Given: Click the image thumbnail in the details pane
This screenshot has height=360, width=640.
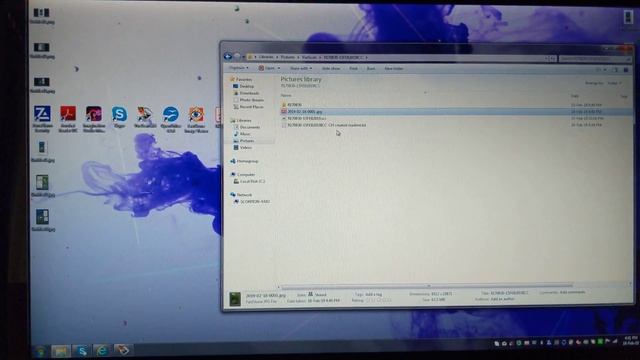Looking at the screenshot, I should 235,299.
